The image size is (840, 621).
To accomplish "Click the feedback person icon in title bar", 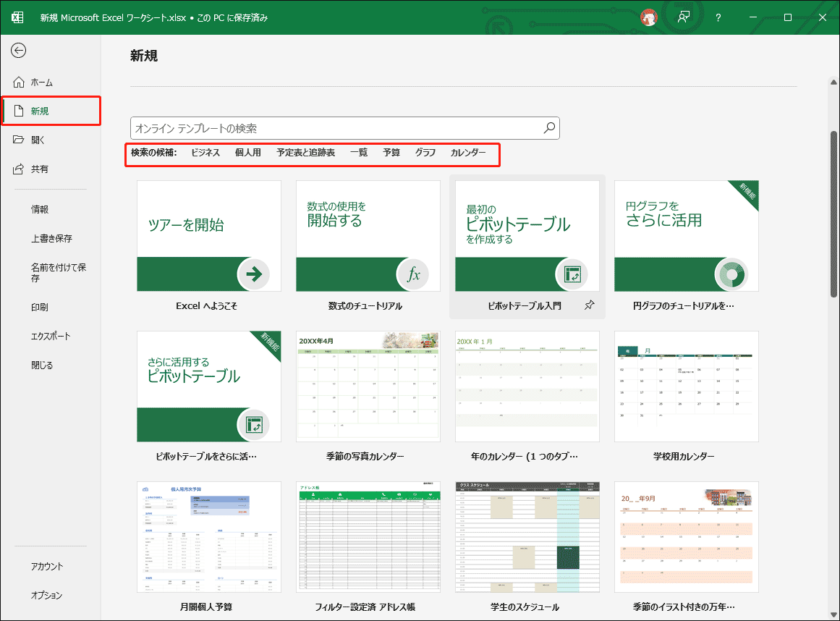I will coord(683,17).
